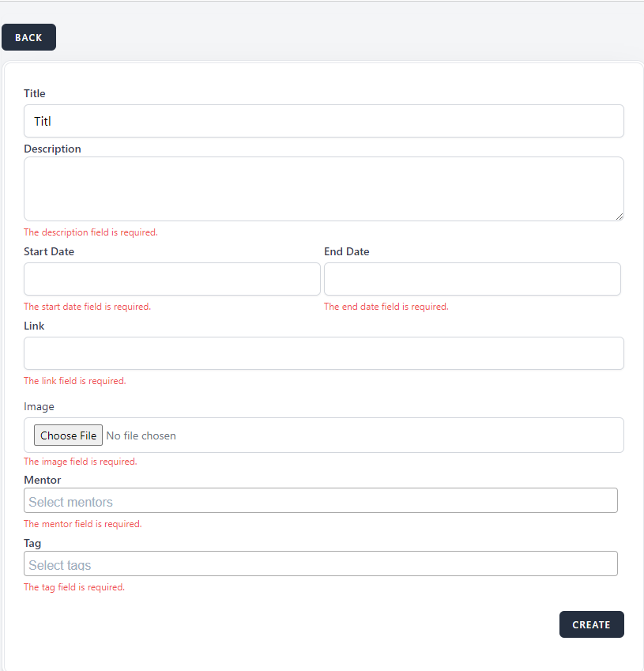Viewport: 644px width, 671px height.
Task: Click the Link input field
Action: (x=324, y=353)
